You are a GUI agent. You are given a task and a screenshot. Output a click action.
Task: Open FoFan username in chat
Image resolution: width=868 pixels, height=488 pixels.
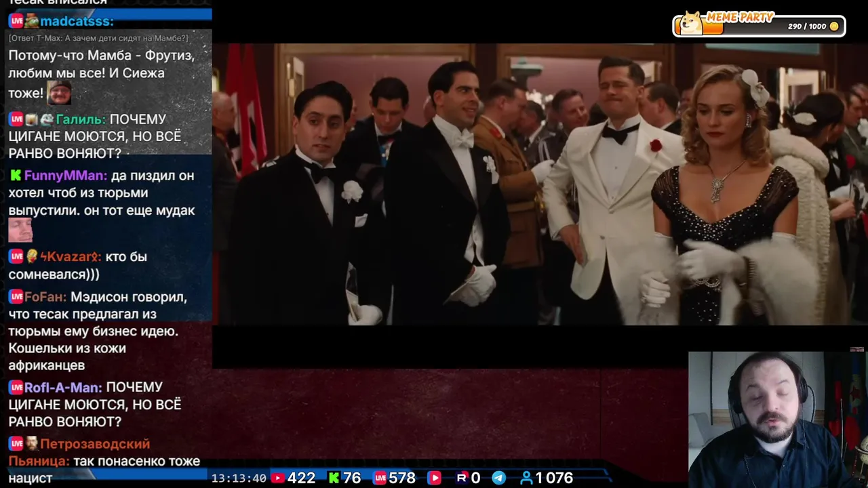pos(45,298)
